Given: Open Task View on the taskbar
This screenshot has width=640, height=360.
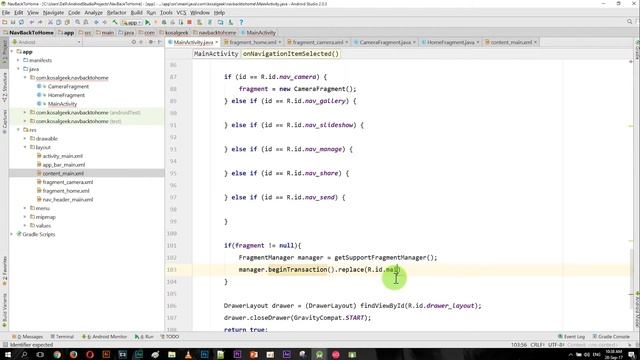Looking at the screenshot, I should click(x=40, y=354).
